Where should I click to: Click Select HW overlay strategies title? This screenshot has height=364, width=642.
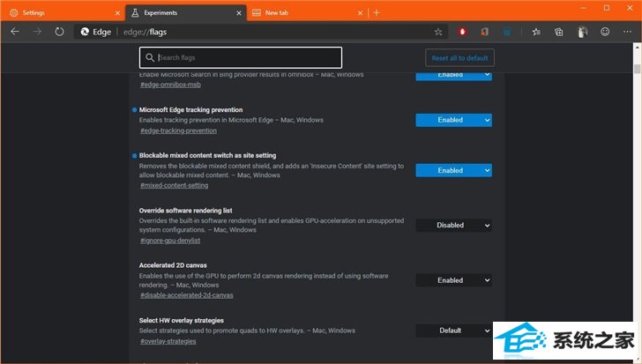181,320
